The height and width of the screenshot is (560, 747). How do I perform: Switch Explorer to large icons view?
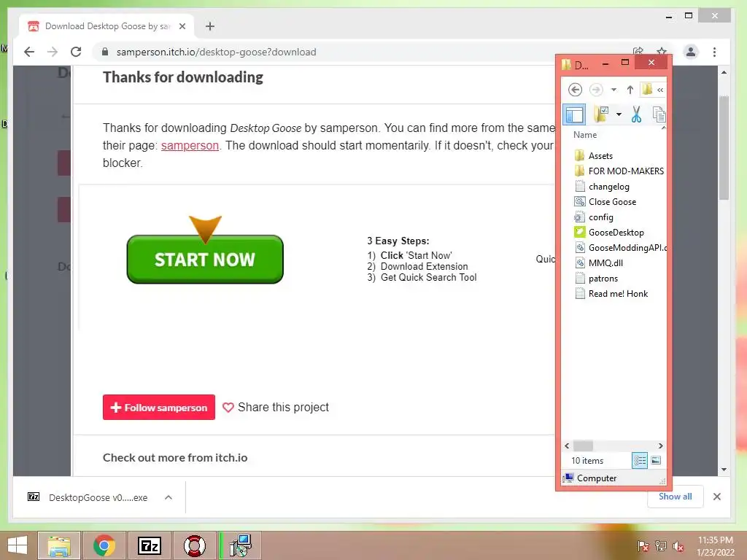coord(656,461)
